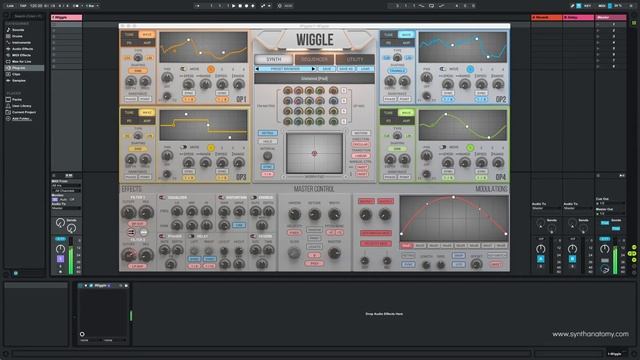Toggle the Phaser effect on/off switch
The image size is (640, 360).
(162, 236)
